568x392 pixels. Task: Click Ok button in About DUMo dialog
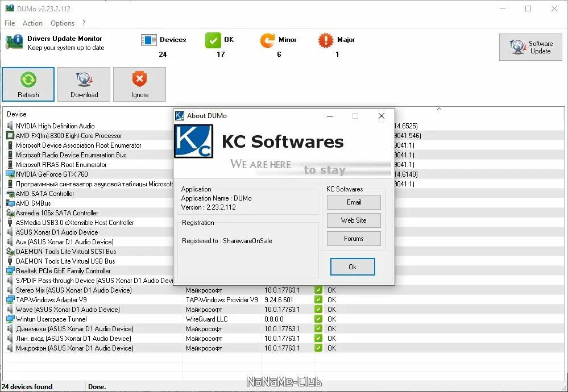pyautogui.click(x=353, y=267)
